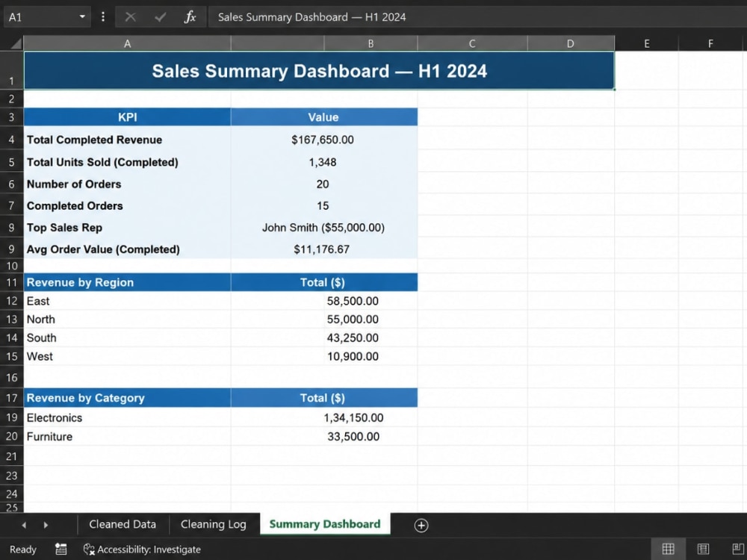Select column B header
The height and width of the screenshot is (560, 747).
pos(371,44)
